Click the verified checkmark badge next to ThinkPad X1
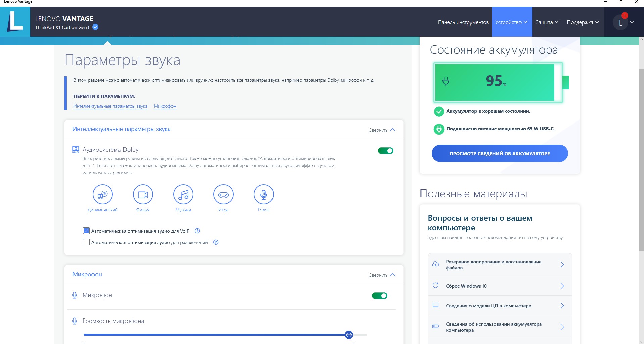Image resolution: width=644 pixels, height=344 pixels. coord(95,27)
